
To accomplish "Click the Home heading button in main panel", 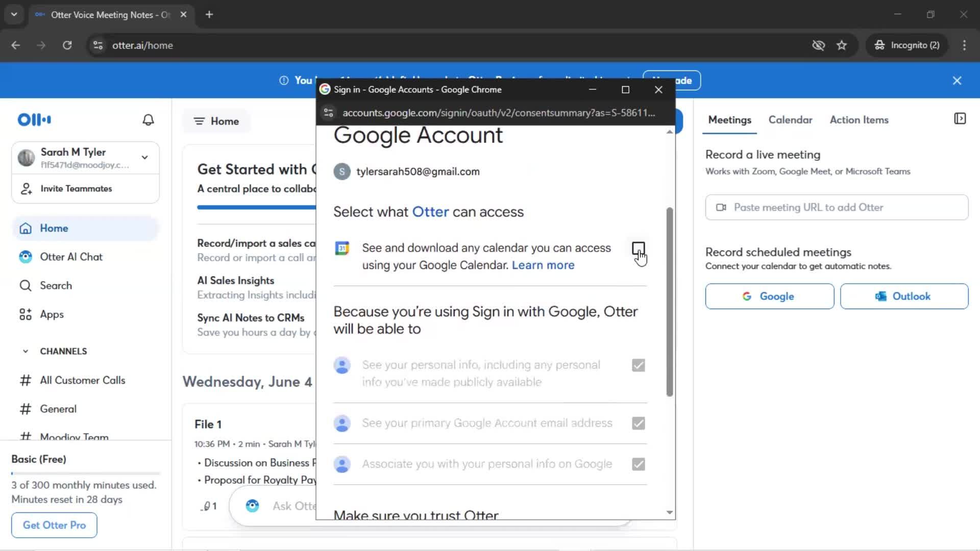I will point(216,121).
